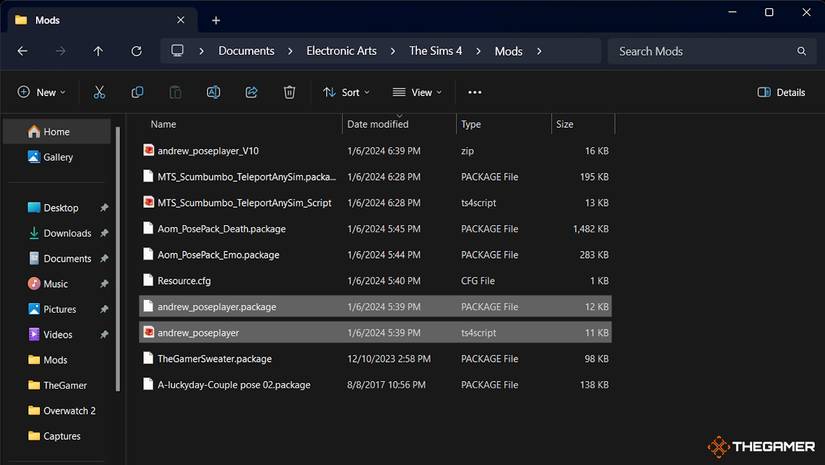The width and height of the screenshot is (825, 465).
Task: Click The Sims 4 breadcrumb segment
Action: pyautogui.click(x=435, y=51)
